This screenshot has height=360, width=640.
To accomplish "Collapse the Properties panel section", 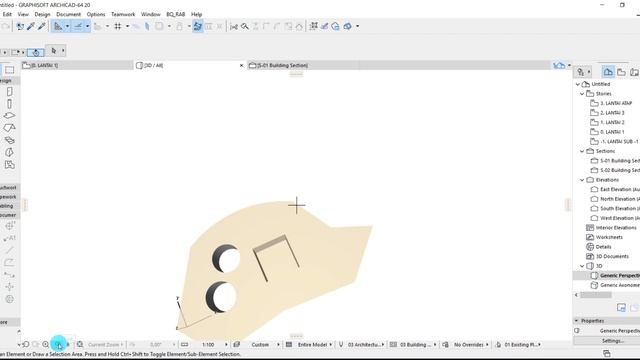I will (x=576, y=321).
